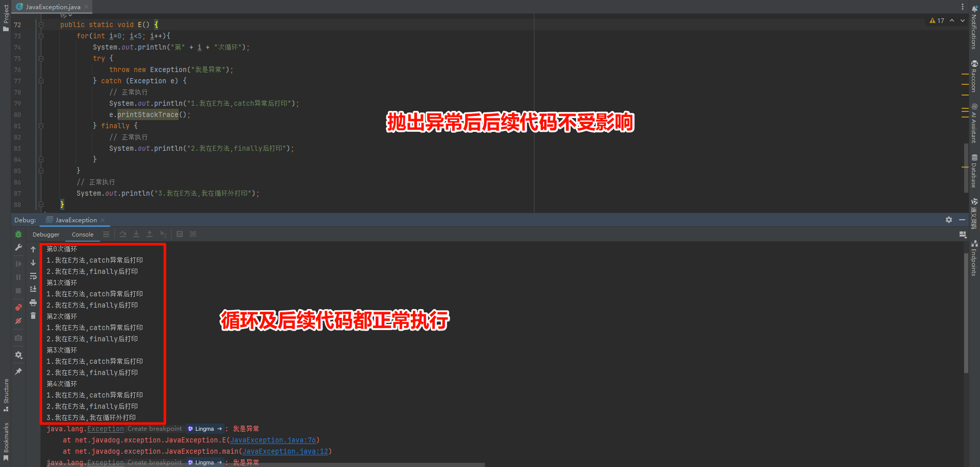Viewport: 980px width, 467px height.
Task: Pause the running program
Action: coord(18,276)
